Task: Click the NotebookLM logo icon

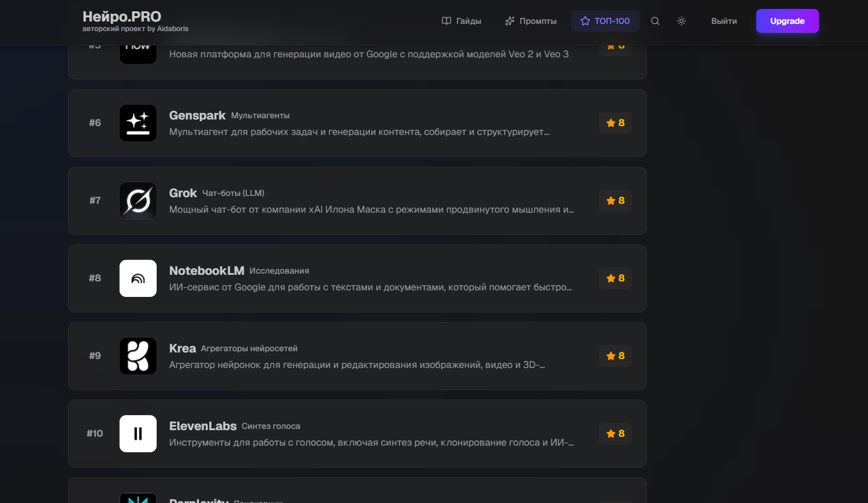Action: pyautogui.click(x=138, y=278)
